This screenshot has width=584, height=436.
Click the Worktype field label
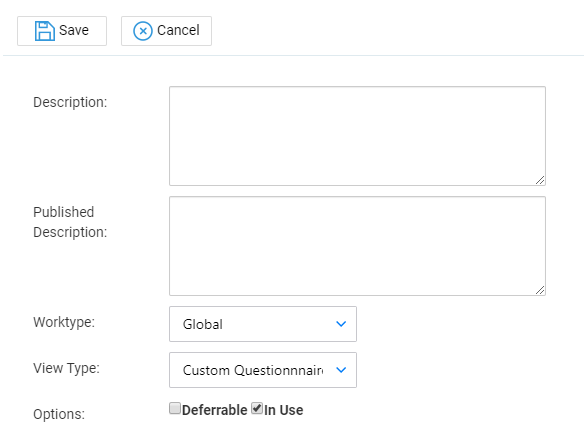tap(64, 322)
